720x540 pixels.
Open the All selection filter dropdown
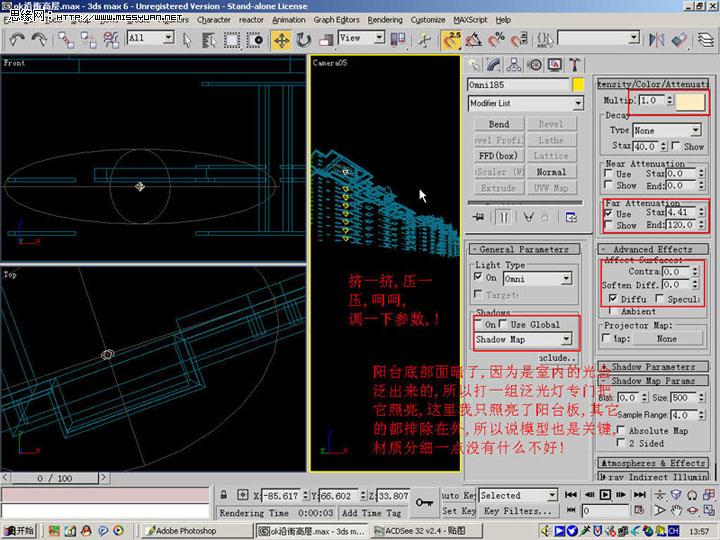(151, 38)
